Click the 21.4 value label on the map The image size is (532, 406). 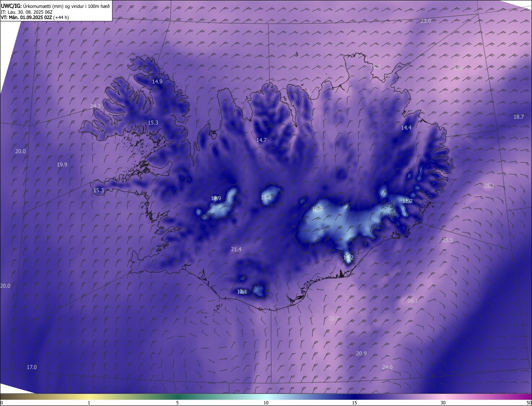click(x=236, y=249)
